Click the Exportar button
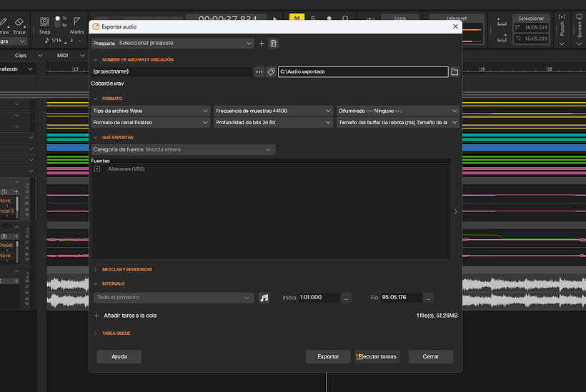The height and width of the screenshot is (392, 586). point(328,356)
